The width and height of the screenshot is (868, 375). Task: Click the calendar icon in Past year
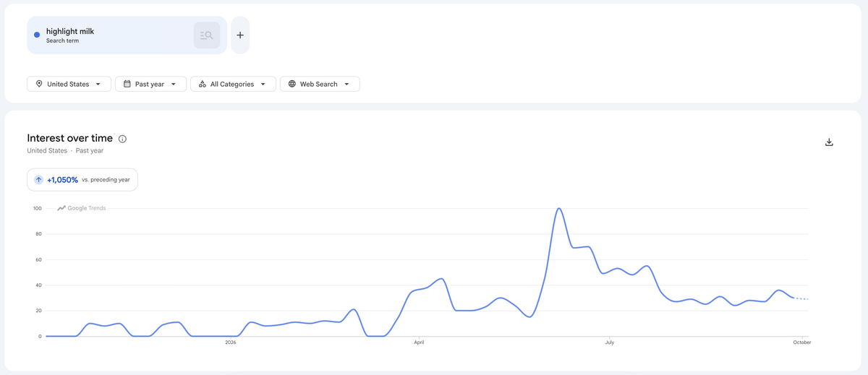pos(127,84)
